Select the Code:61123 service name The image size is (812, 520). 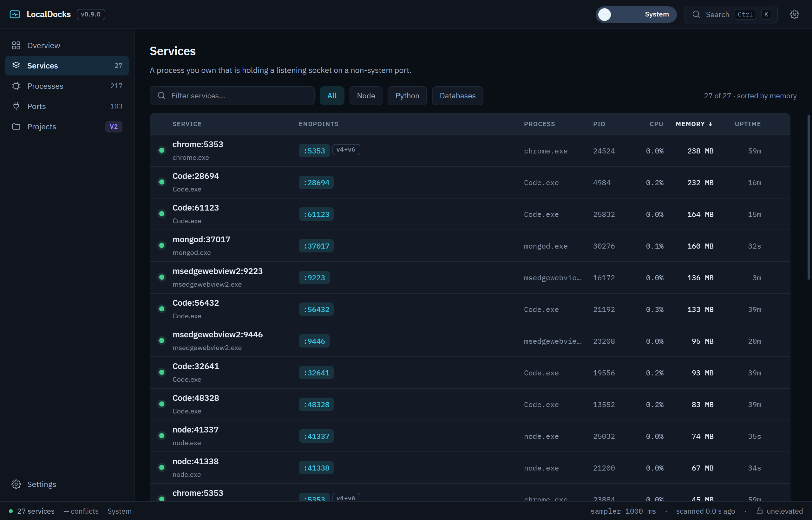click(196, 208)
